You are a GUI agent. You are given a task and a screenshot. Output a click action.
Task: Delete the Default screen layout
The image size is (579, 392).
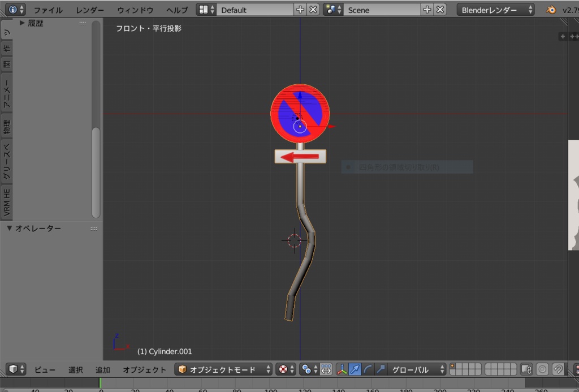(313, 10)
